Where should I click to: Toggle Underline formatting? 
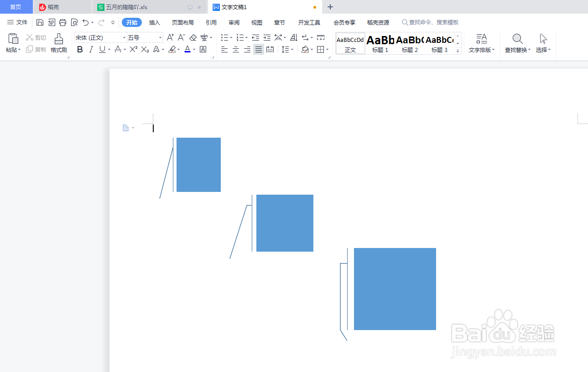[x=102, y=49]
